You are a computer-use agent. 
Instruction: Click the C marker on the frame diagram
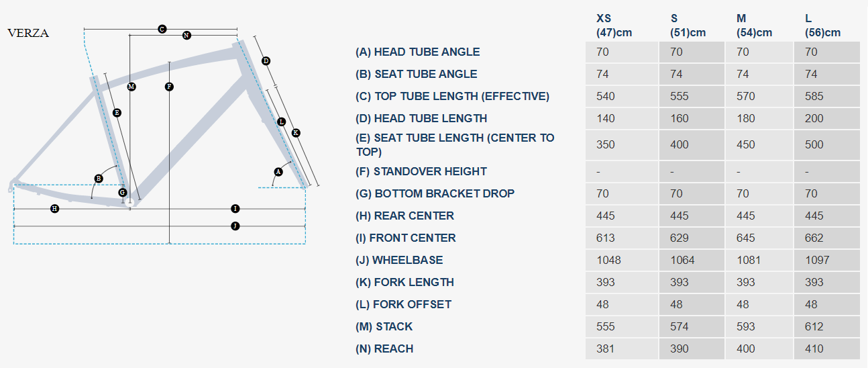pos(162,29)
